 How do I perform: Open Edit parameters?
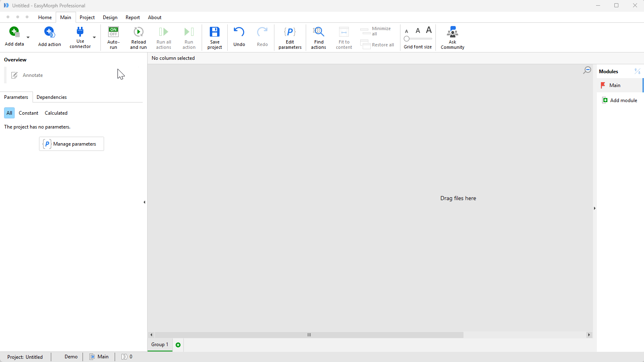[290, 37]
